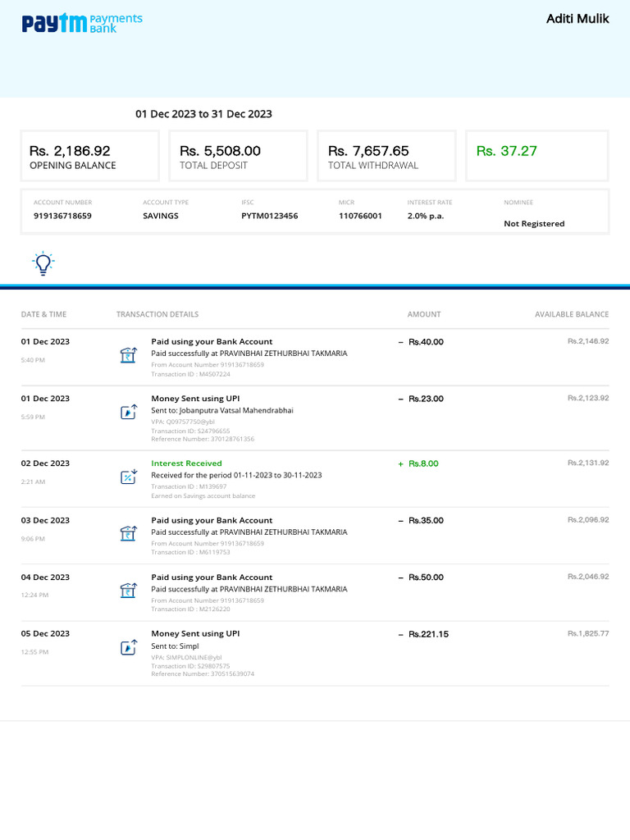630x840 pixels.
Task: Click date 05 Dec 2023
Action: click(x=46, y=634)
